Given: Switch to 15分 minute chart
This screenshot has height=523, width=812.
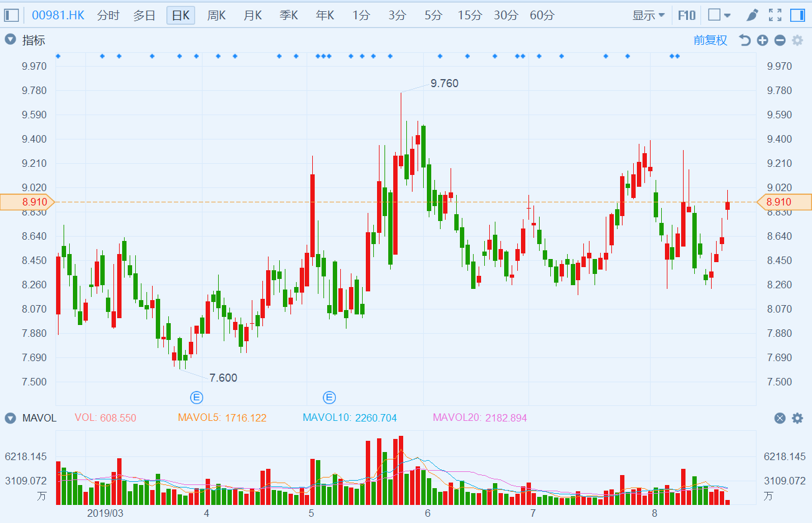Looking at the screenshot, I should [x=470, y=16].
